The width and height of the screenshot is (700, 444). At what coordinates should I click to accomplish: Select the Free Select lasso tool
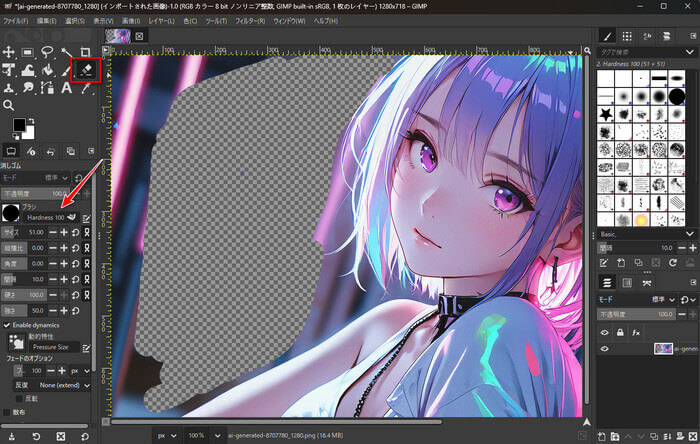point(47,52)
